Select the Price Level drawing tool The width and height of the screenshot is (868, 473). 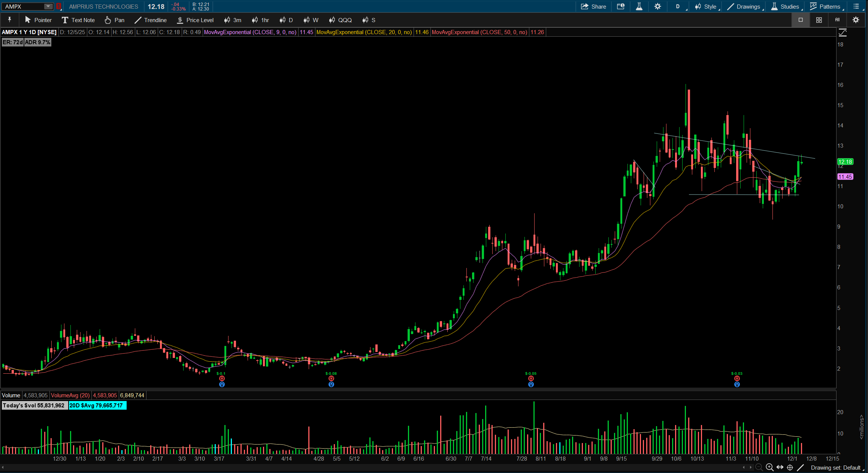(x=195, y=20)
